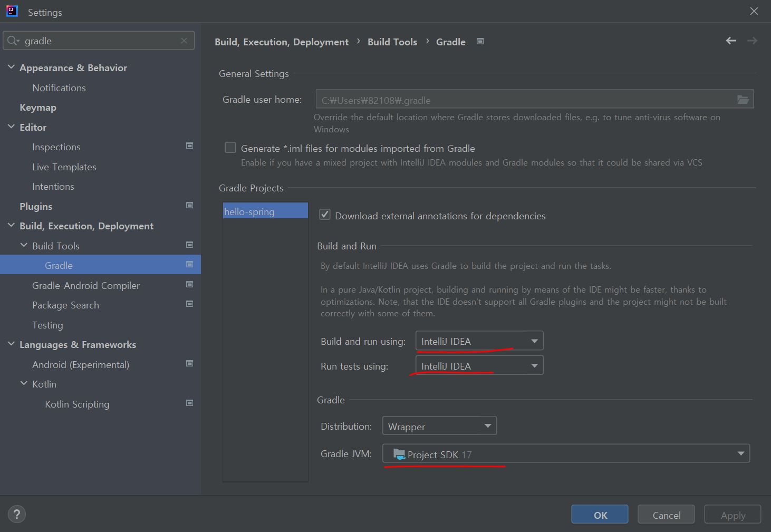Image resolution: width=771 pixels, height=532 pixels.
Task: Select Testing in the settings tree
Action: [x=47, y=325]
